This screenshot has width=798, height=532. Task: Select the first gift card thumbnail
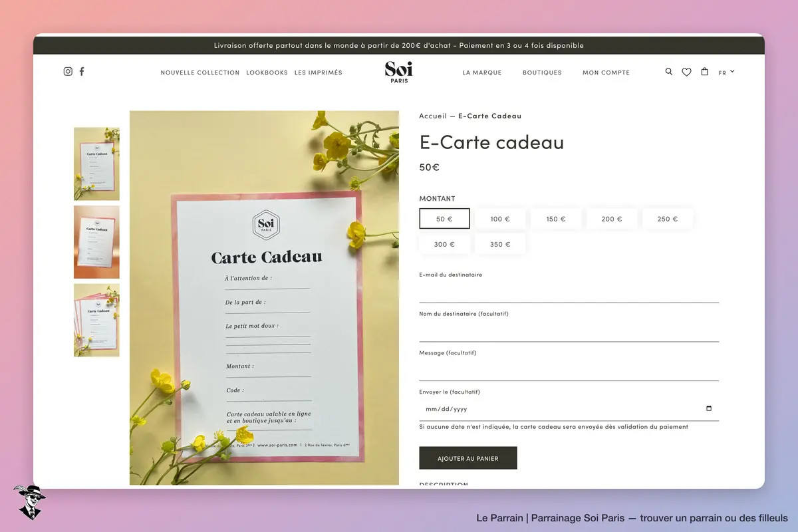[96, 164]
